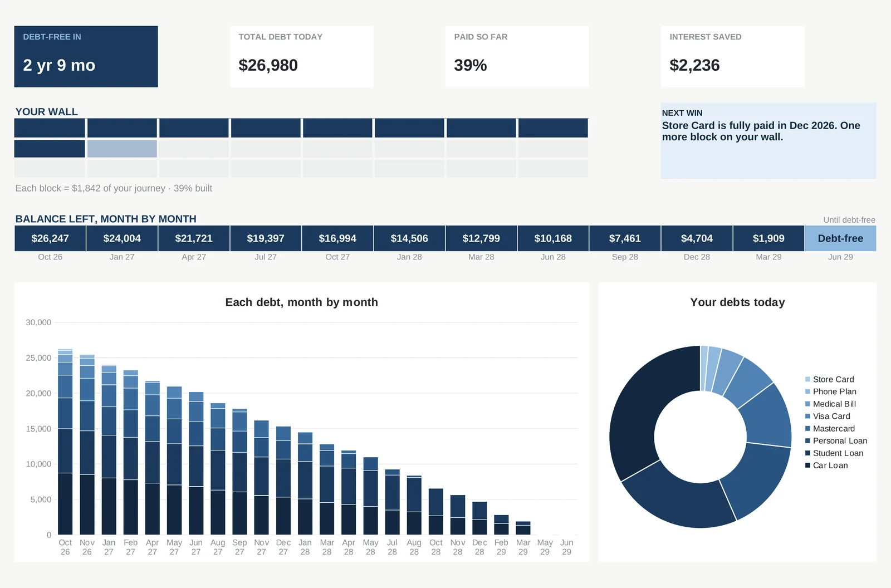Click the Each debt, month by month title

click(301, 302)
